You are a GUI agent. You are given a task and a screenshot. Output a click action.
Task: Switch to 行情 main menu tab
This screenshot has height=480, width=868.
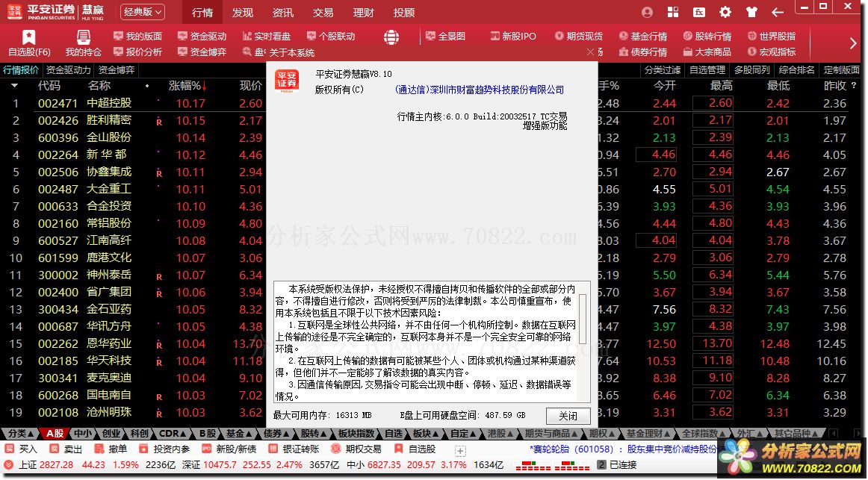click(x=202, y=12)
